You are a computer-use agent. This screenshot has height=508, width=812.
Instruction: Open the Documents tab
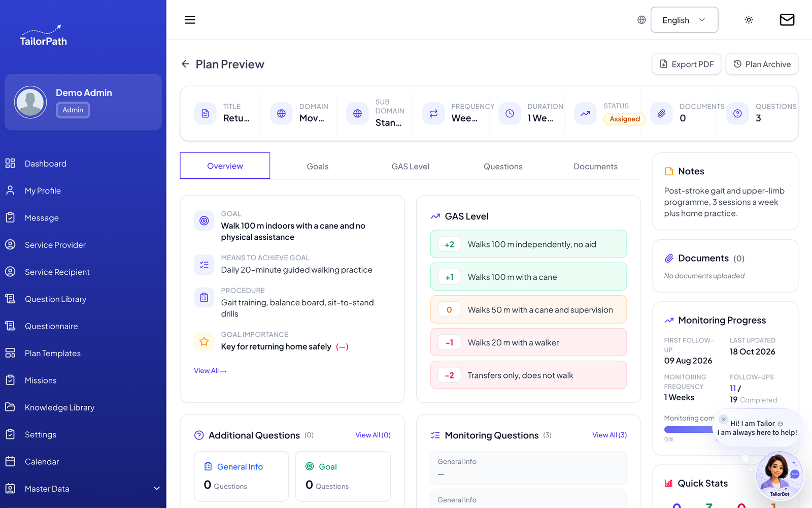pyautogui.click(x=595, y=167)
